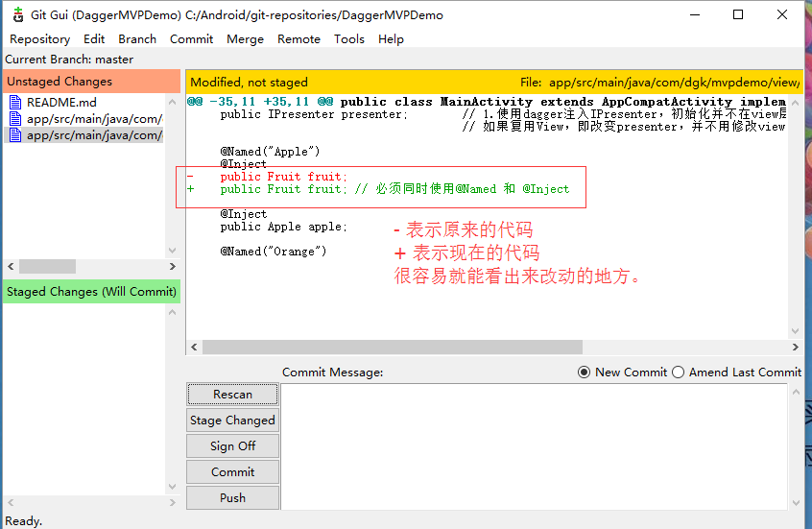Open the Edit menu
This screenshot has height=529, width=812.
[x=94, y=38]
